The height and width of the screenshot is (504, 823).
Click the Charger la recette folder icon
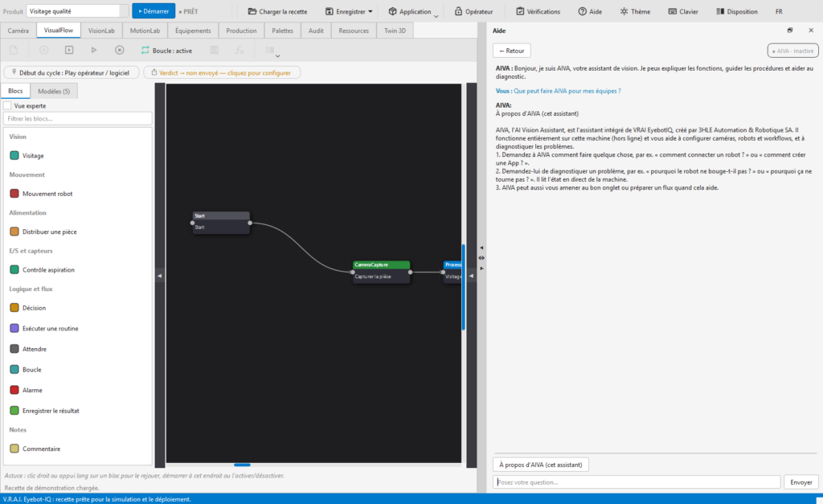tap(252, 11)
